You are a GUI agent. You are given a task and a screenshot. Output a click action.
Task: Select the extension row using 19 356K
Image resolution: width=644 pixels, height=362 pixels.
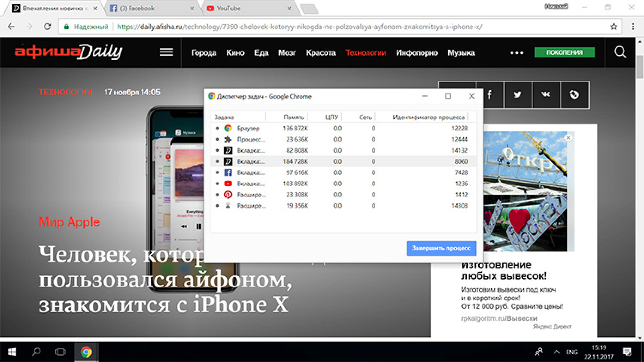pos(343,206)
